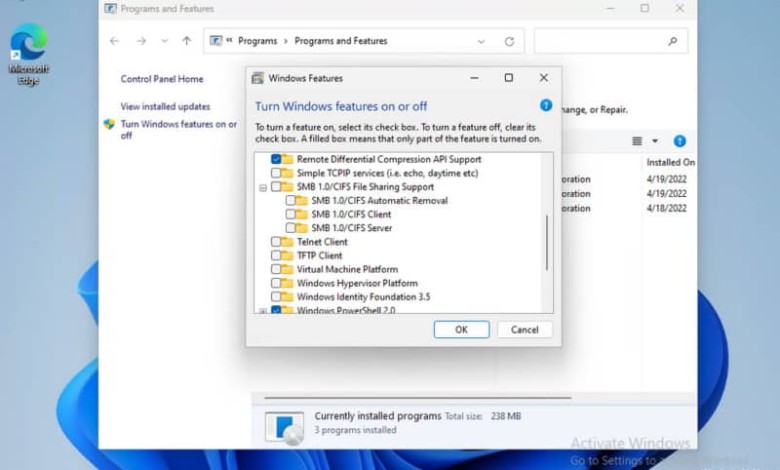780x470 pixels.
Task: Expand the address bar overflow chevron
Action: tap(229, 40)
